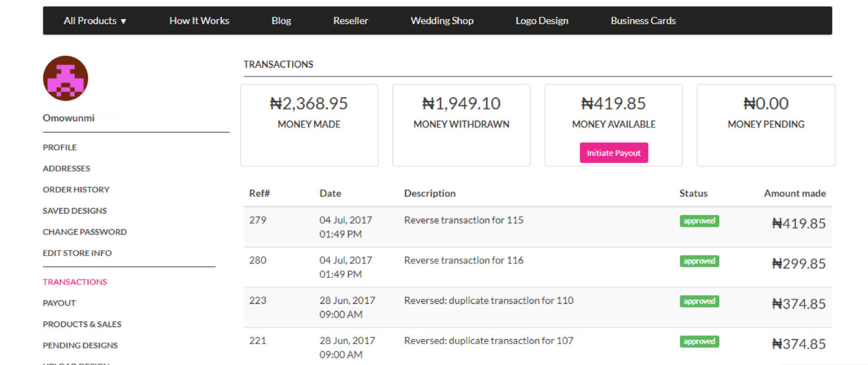This screenshot has height=365, width=868.
Task: Open How It Works page
Action: coord(199,21)
